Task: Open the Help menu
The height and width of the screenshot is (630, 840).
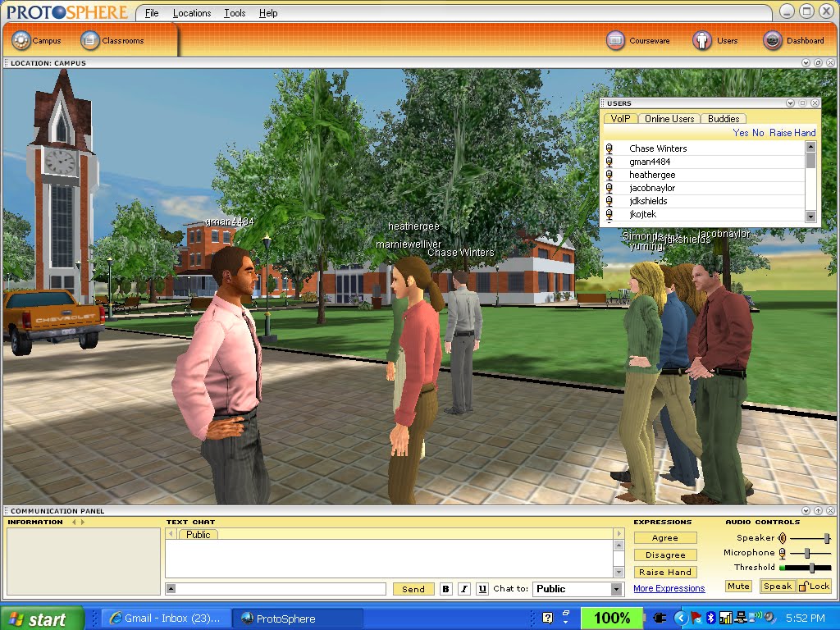Action: 268,13
